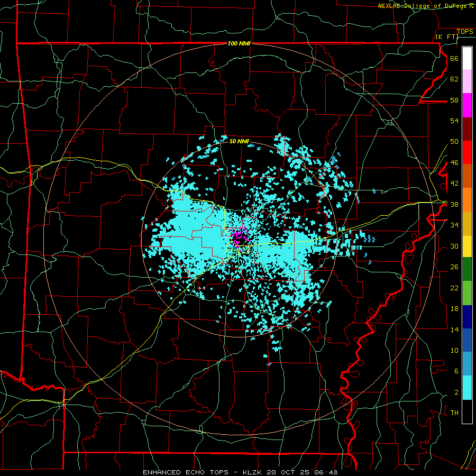Click the orange 38 kft legend color
The image size is (476, 476).
pos(467,200)
